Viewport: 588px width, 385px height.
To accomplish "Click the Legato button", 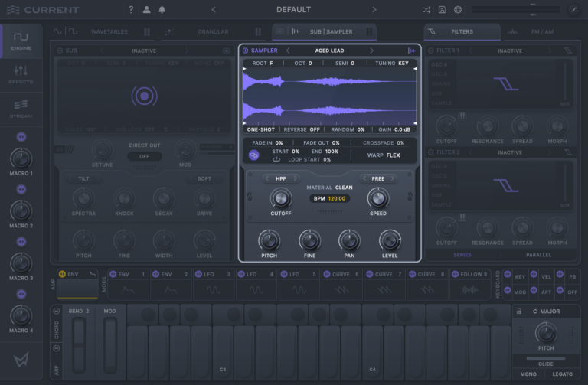I will [x=563, y=374].
